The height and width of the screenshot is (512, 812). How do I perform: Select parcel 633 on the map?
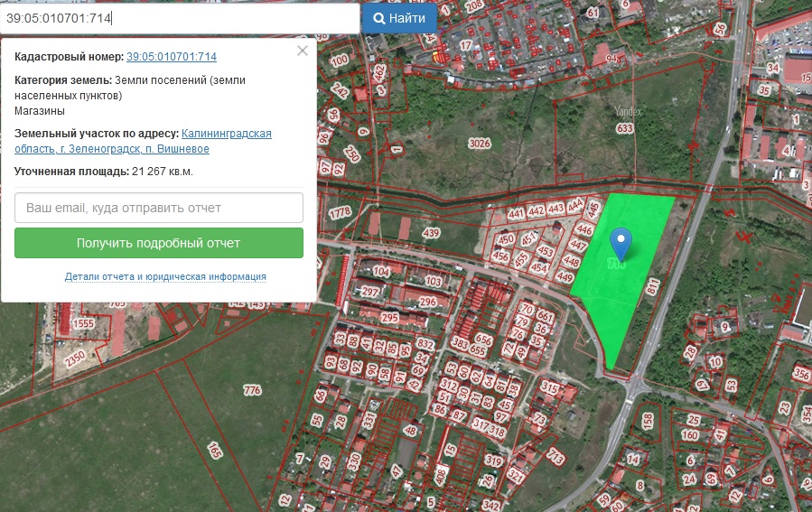coord(624,129)
